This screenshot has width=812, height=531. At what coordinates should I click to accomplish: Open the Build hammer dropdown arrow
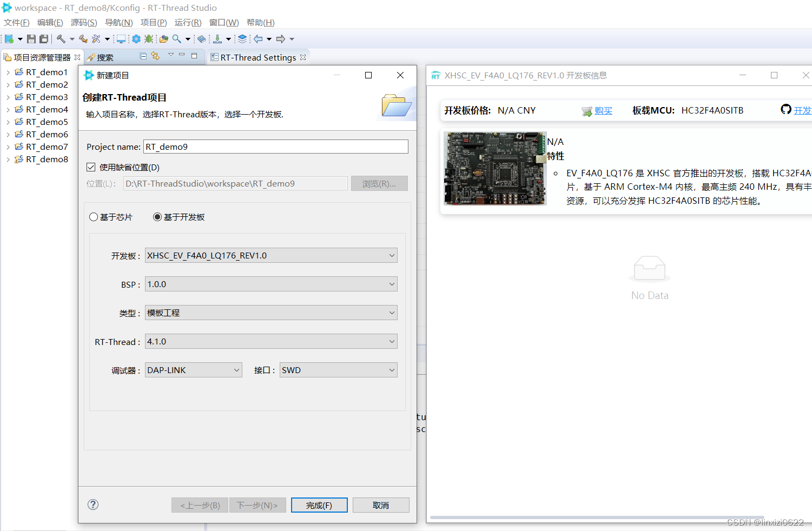pyautogui.click(x=72, y=39)
